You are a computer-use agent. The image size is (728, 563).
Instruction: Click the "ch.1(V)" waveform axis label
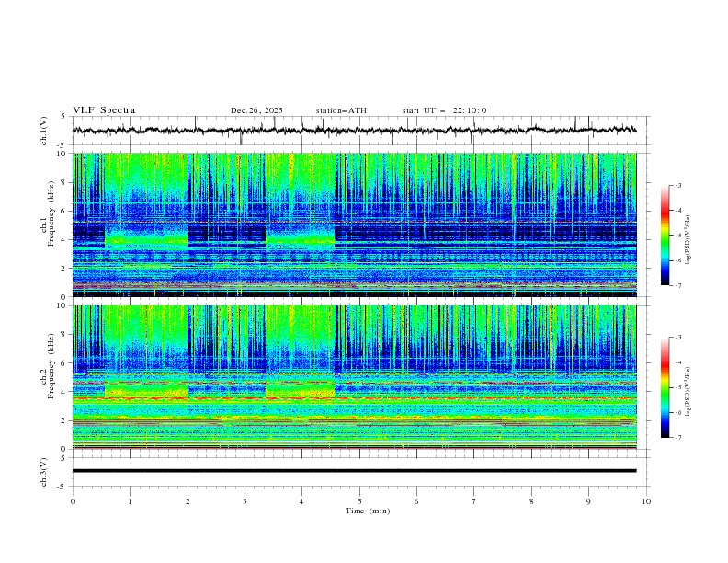[x=44, y=131]
